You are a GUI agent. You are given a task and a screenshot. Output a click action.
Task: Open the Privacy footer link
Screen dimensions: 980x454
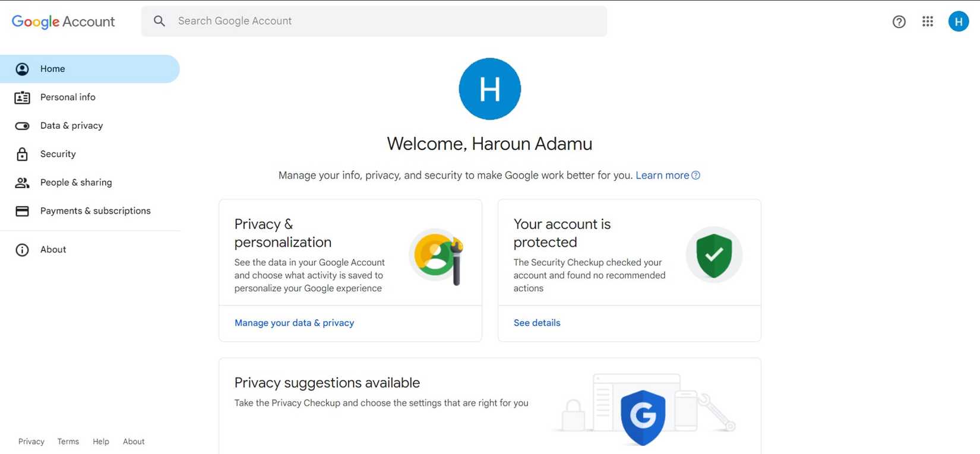tap(31, 442)
